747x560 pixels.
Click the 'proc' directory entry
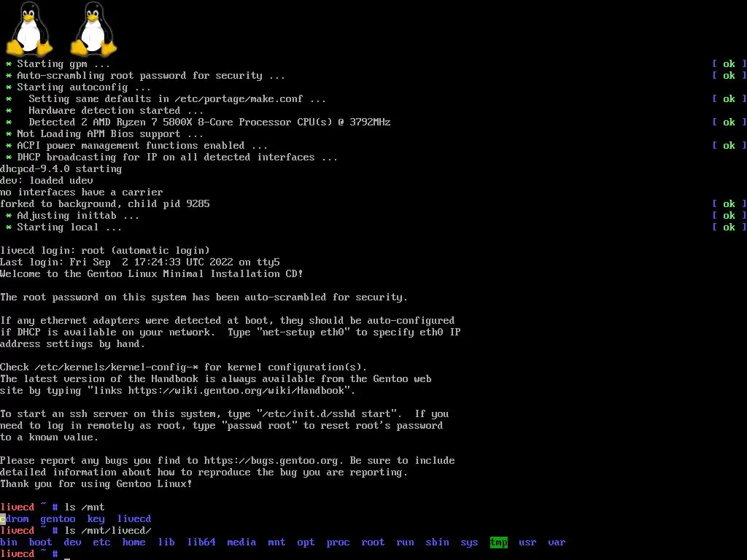[x=338, y=542]
